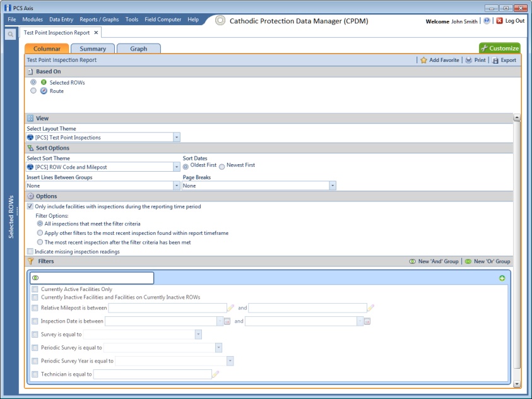
Task: Open second Inspection Date dropdown arrow
Action: coord(360,321)
